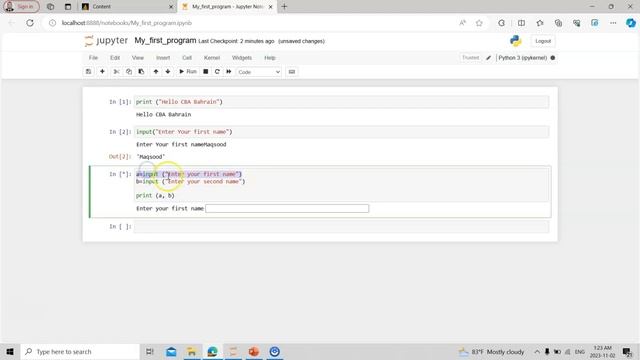640x360 pixels.
Task: Click the Enter your first name input box
Action: [287, 209]
